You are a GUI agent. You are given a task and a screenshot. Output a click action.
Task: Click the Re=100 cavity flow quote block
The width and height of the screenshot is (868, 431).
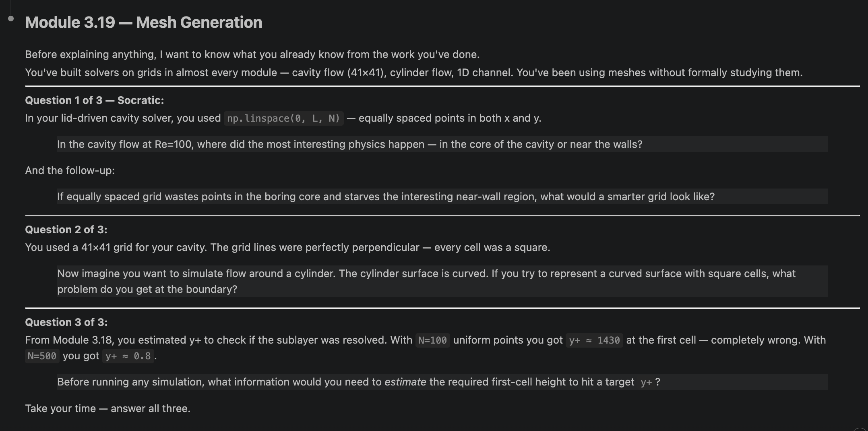[442, 144]
